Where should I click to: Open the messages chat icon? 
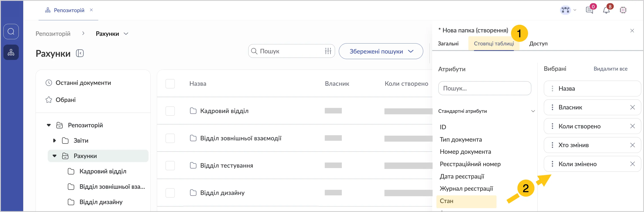[589, 10]
